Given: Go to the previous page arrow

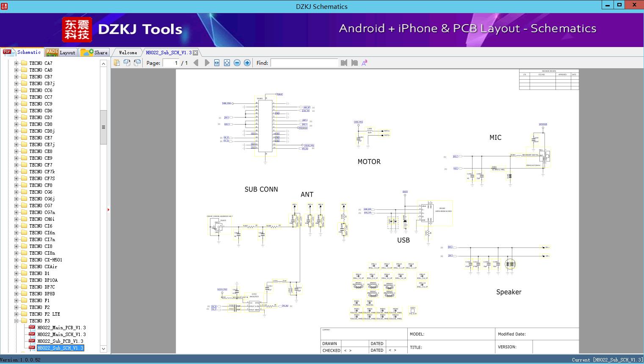Looking at the screenshot, I should point(196,63).
